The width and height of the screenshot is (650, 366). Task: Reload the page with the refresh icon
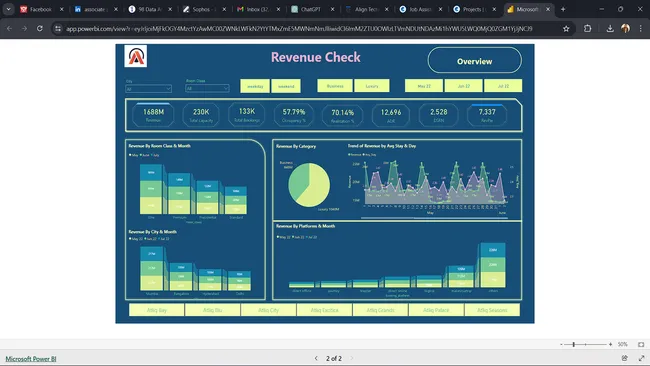tap(40, 29)
